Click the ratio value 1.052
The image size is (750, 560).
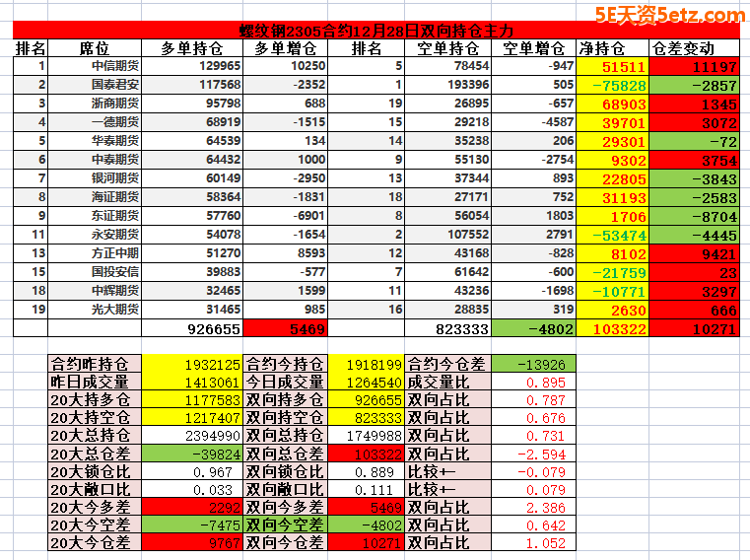(x=534, y=542)
